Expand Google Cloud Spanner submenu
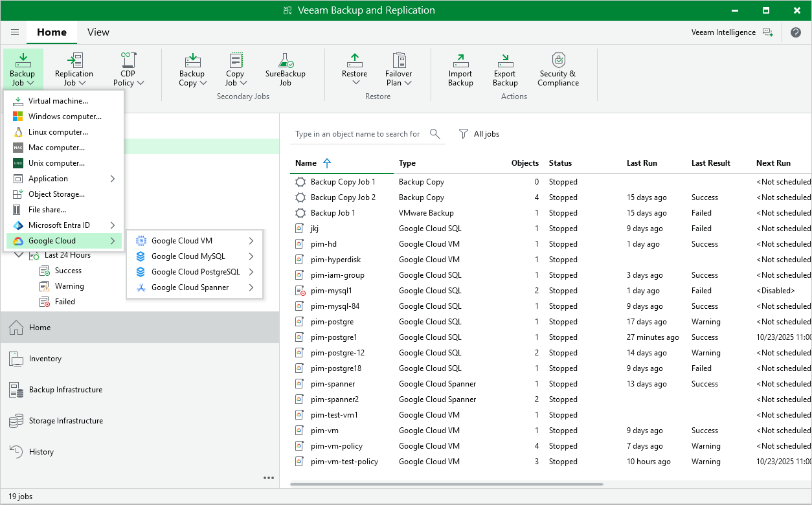 click(194, 287)
